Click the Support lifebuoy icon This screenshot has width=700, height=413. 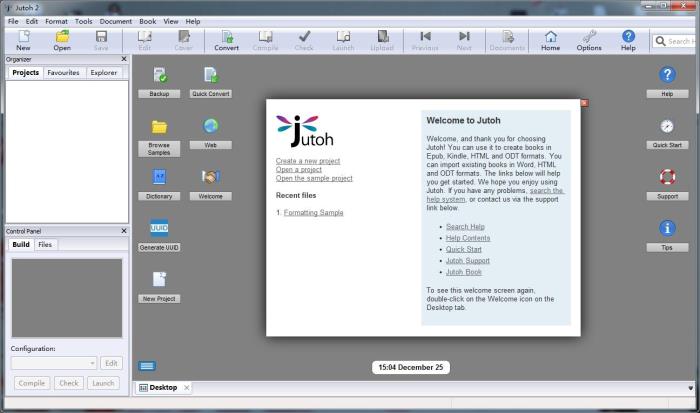coord(667,177)
